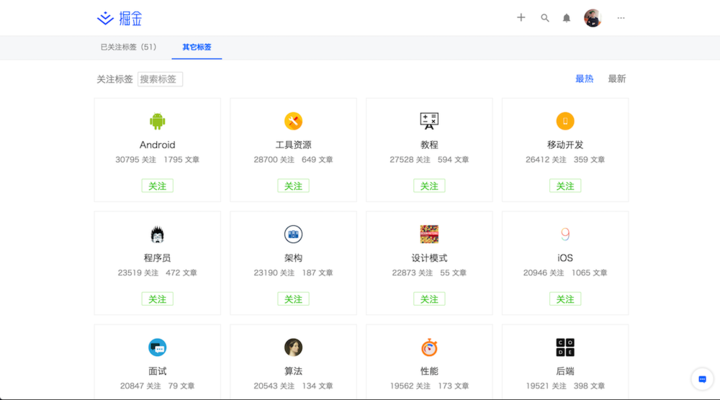Viewport: 720px width, 400px height.
Task: Click the 程序员 avatar icon
Action: [x=157, y=234]
